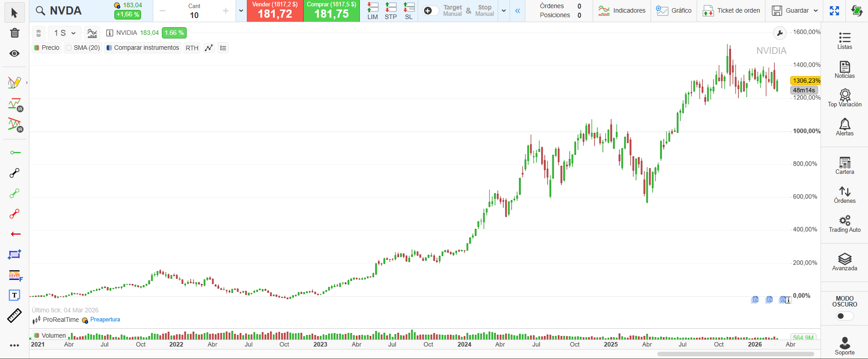This screenshot has height=359, width=868.
Task: Click the Cant quantity value 10
Action: point(194,15)
